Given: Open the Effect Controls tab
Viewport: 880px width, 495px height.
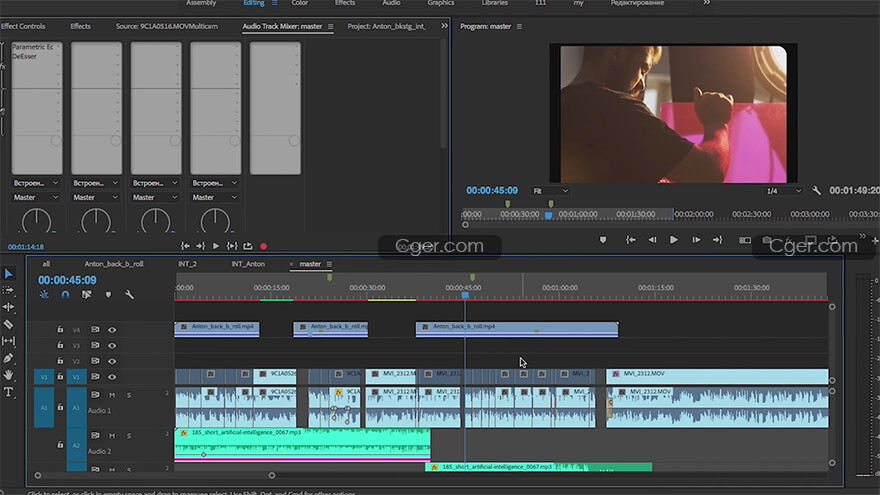Looking at the screenshot, I should point(23,26).
